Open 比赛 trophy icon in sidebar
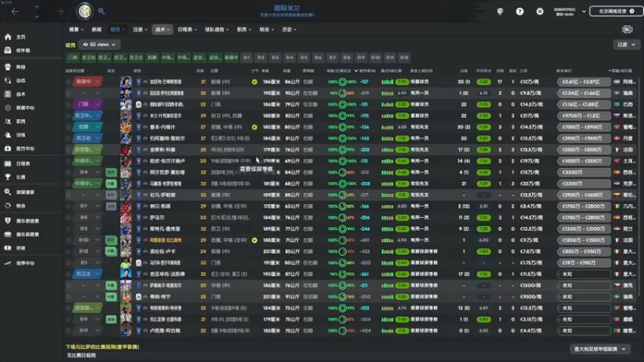 coord(8,177)
